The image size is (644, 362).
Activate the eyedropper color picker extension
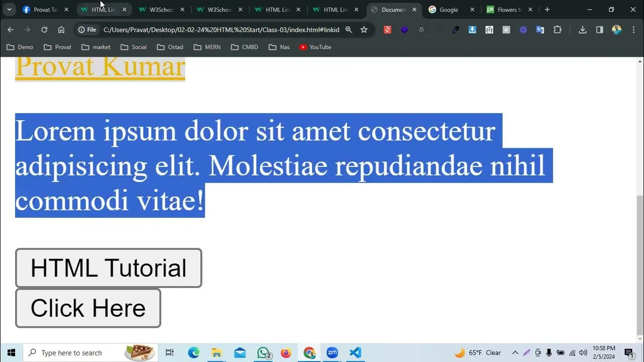pyautogui.click(x=455, y=30)
